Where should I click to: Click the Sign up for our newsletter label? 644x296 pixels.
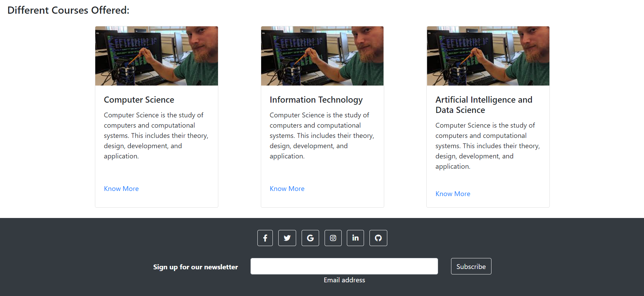coord(195,267)
